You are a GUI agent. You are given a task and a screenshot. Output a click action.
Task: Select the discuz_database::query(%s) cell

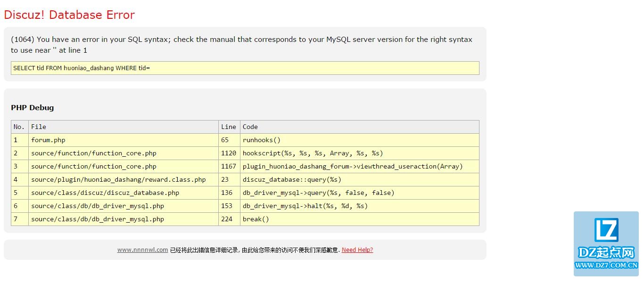click(x=360, y=179)
